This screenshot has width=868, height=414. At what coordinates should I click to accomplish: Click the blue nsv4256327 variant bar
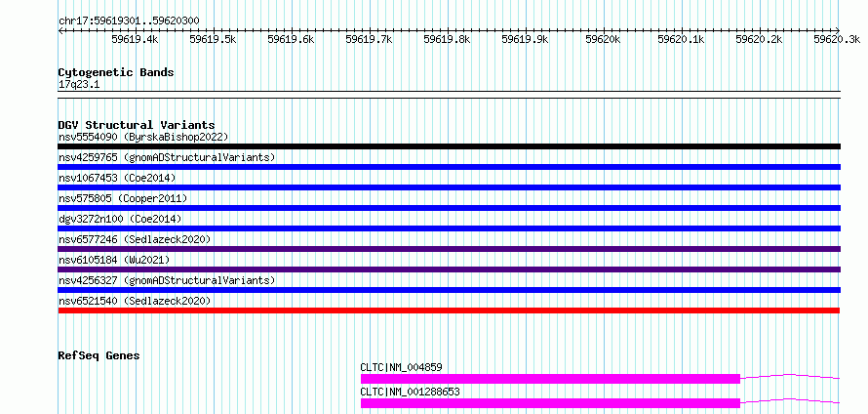(449, 290)
